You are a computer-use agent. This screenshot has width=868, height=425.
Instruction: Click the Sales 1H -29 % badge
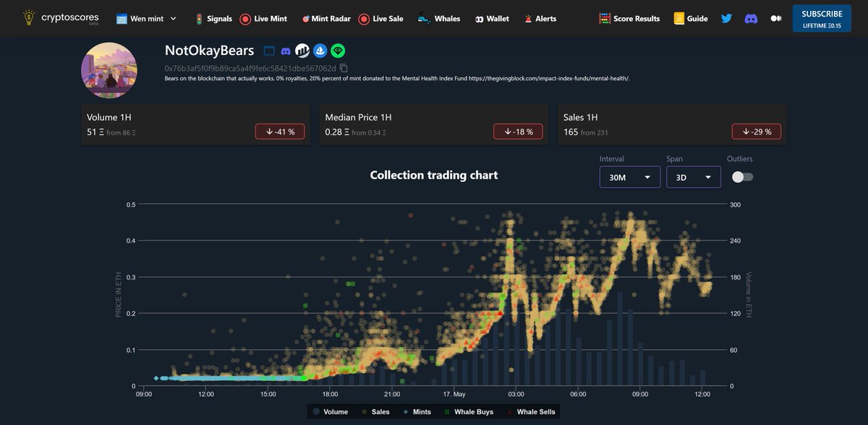[757, 132]
